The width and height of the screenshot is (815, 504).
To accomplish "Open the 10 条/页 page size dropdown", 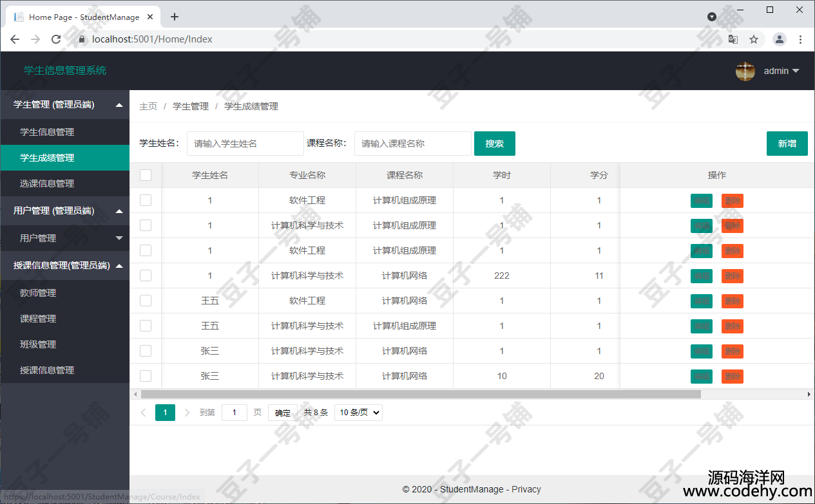I will [358, 413].
